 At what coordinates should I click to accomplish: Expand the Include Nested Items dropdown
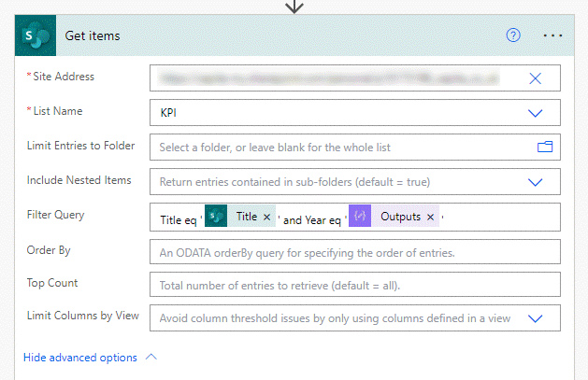536,181
